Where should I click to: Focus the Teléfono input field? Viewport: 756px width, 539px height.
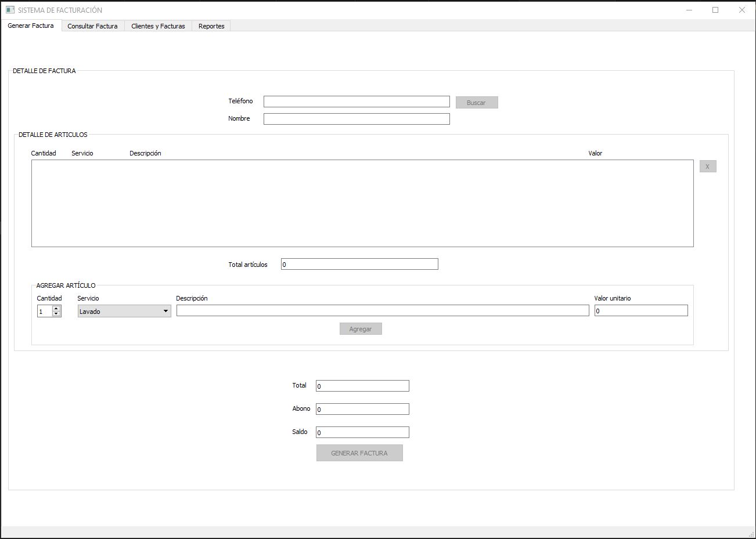[x=357, y=102]
